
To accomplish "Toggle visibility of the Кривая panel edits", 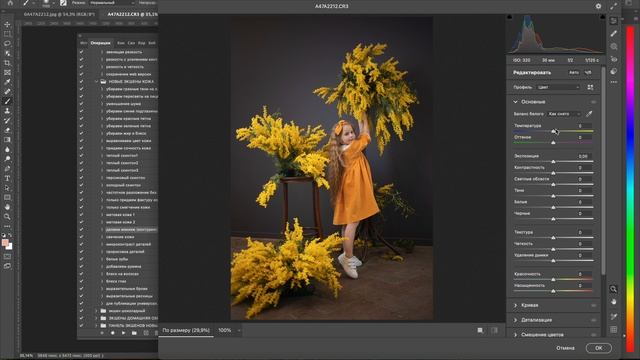I will [593, 305].
